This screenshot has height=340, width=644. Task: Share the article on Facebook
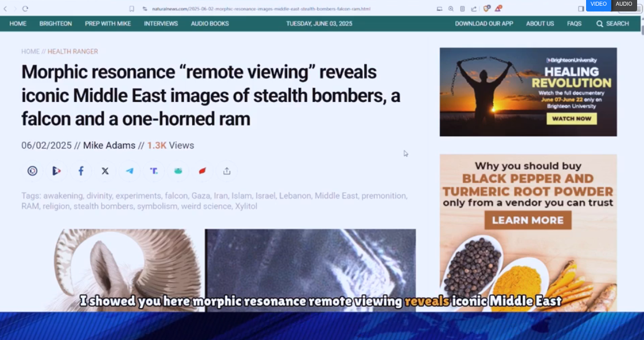81,171
